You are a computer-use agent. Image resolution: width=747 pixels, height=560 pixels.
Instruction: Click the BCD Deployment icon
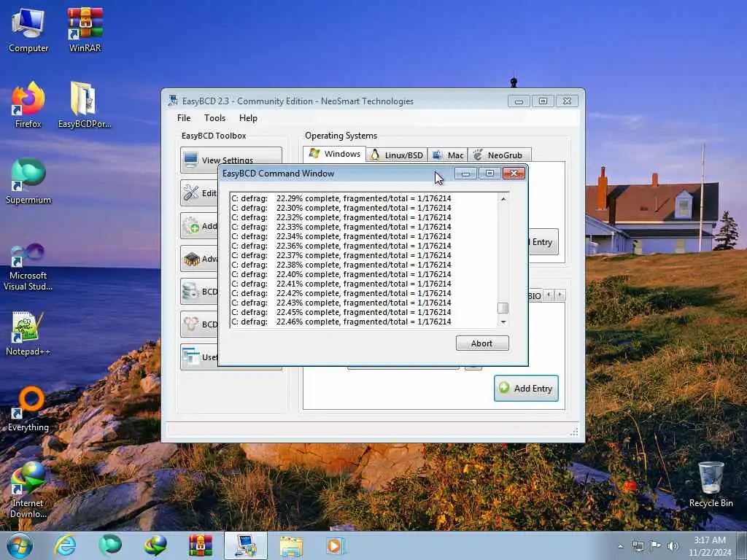(x=192, y=324)
